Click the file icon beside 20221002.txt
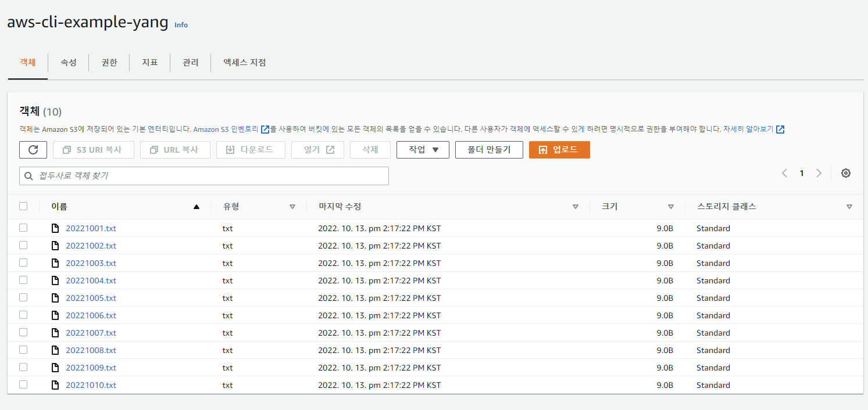The width and height of the screenshot is (868, 410). [55, 246]
